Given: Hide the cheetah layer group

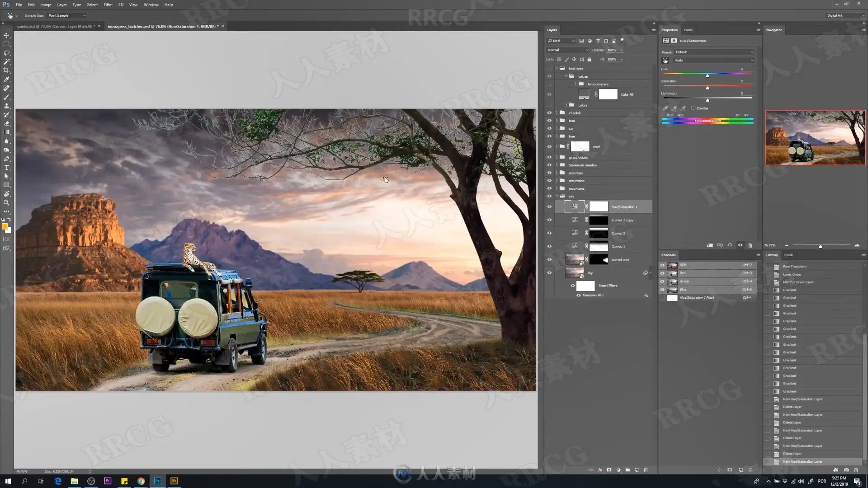Looking at the screenshot, I should coord(549,113).
